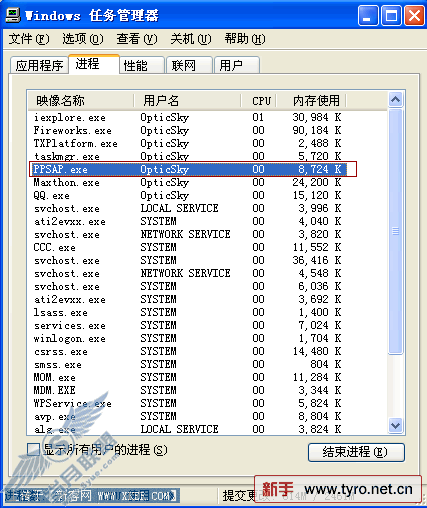Screen dimensions: 427x508
Task: Enable 显示所有用户的进程 checkbox
Action: [33, 449]
